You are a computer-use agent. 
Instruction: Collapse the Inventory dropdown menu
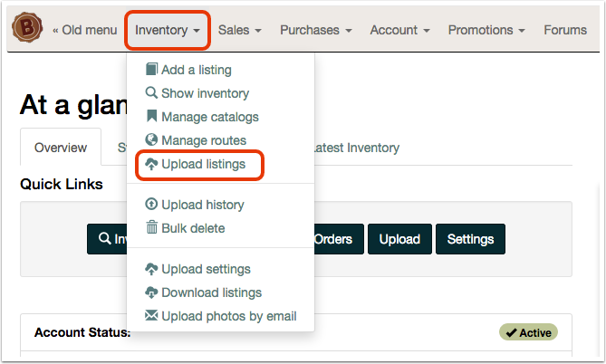[168, 30]
